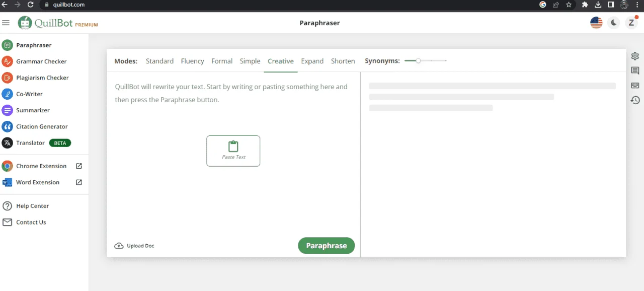This screenshot has height=291, width=644.
Task: Open paraphrase history clock icon
Action: [x=635, y=100]
